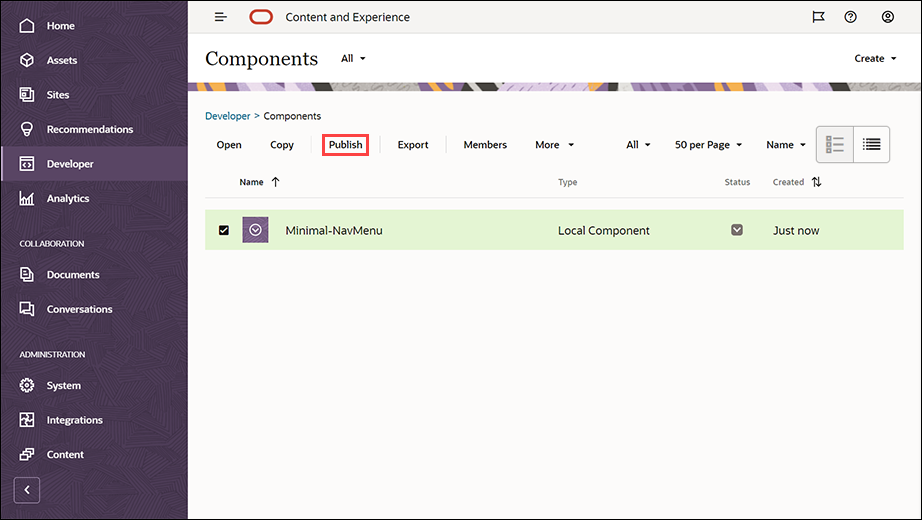
Task: Open the Developer section
Action: tap(94, 164)
